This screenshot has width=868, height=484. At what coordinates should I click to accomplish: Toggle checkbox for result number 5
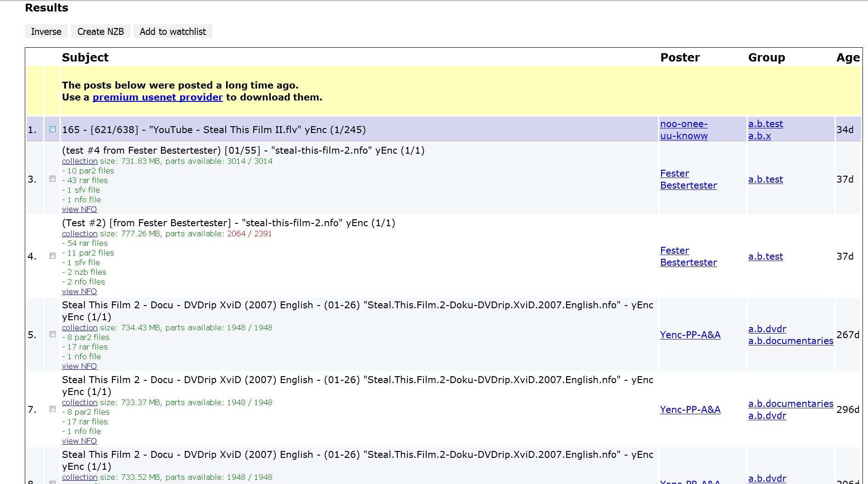pos(52,334)
